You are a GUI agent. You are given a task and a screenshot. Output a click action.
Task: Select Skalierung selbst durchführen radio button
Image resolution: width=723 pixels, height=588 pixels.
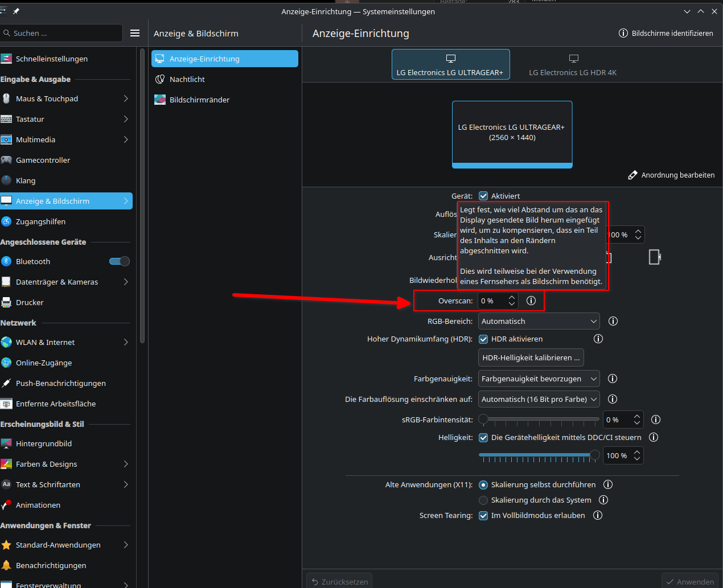tap(483, 485)
